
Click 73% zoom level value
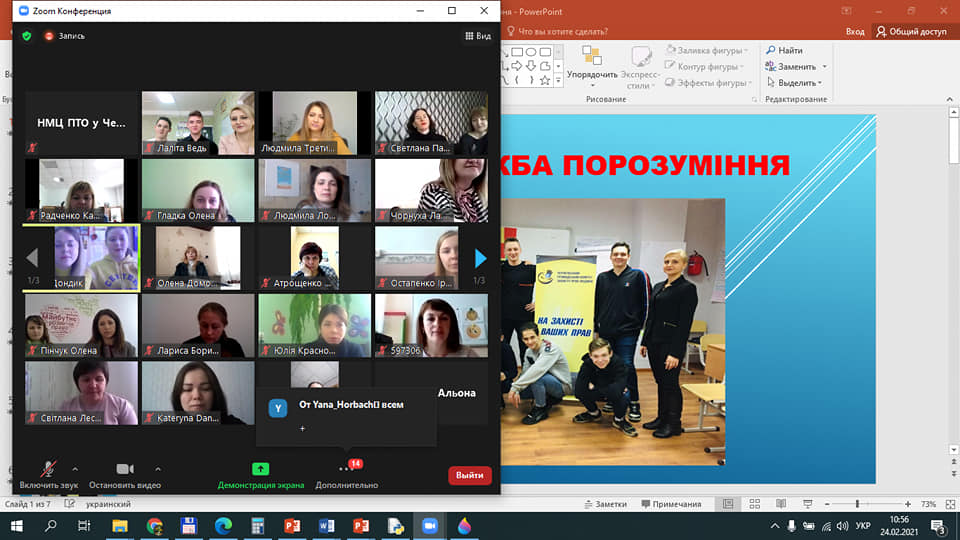tap(929, 504)
